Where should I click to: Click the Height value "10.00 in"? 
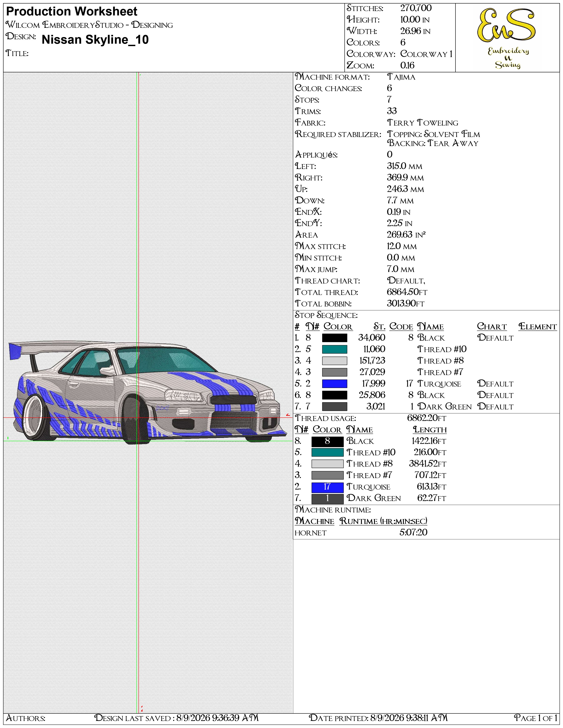coord(415,20)
